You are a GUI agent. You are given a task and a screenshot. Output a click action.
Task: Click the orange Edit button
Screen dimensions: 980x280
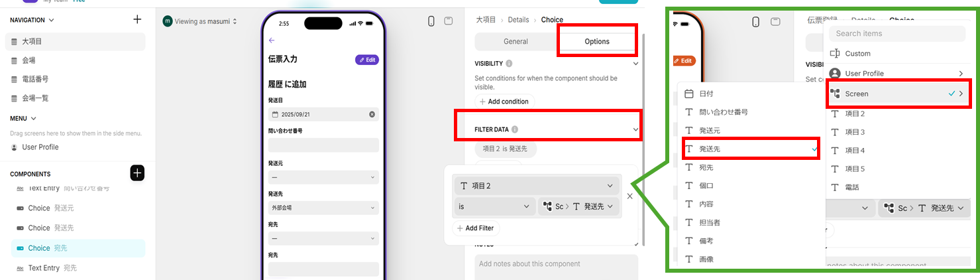[x=683, y=60]
